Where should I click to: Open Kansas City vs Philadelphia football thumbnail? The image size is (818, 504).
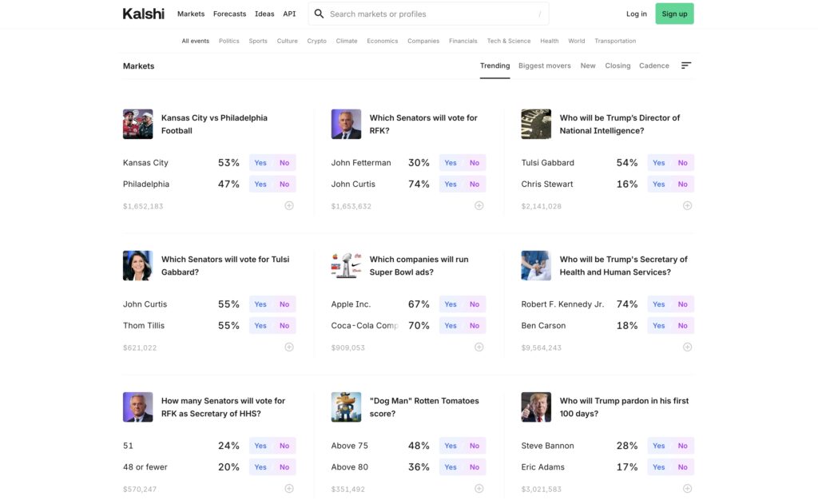[137, 124]
